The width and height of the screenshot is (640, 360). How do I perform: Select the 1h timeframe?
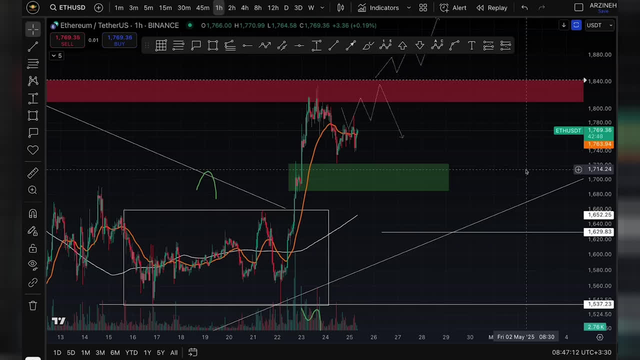(x=219, y=8)
